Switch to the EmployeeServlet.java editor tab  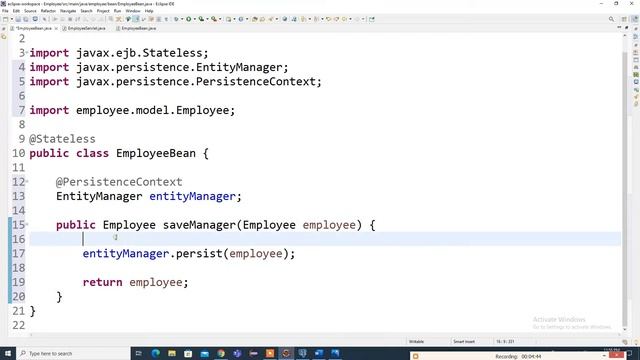[84, 28]
